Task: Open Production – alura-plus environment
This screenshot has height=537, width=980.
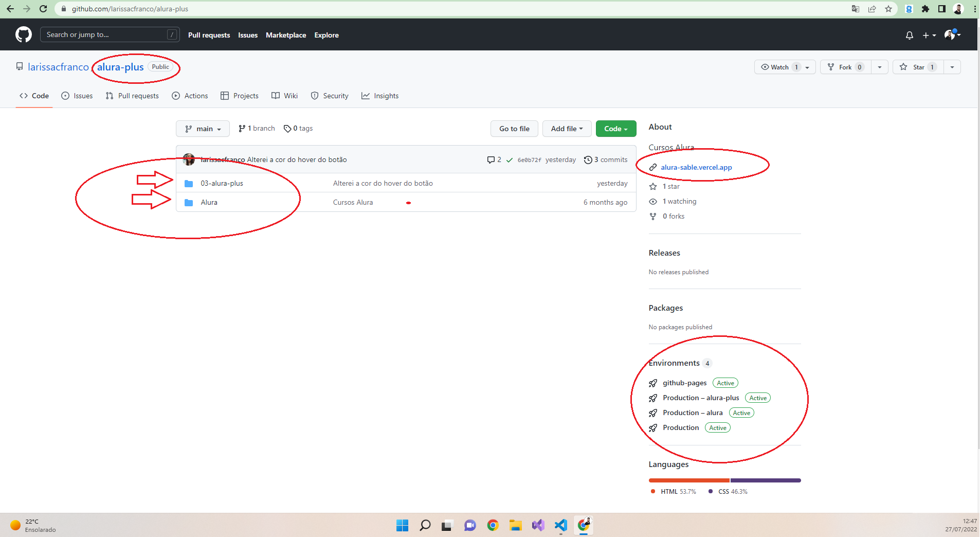Action: [x=701, y=398]
